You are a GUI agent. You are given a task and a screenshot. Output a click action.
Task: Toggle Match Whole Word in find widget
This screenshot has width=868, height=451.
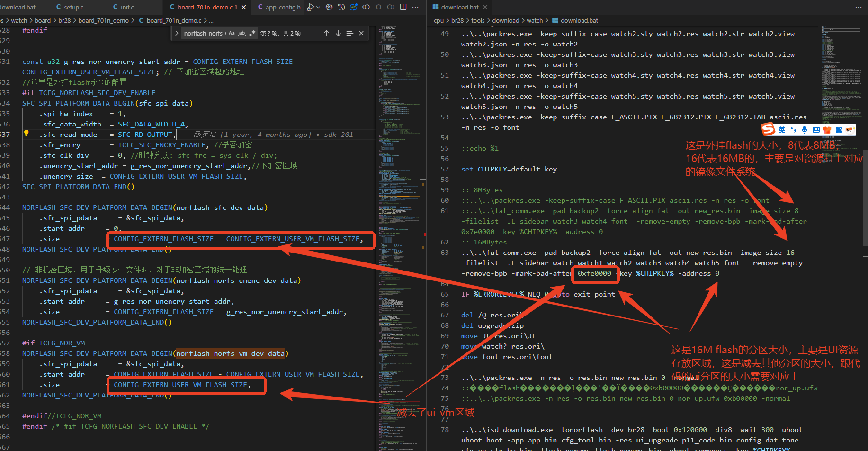(x=242, y=33)
